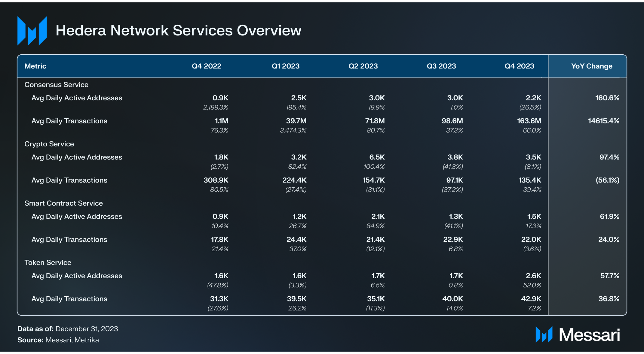Select the Metric column header
The image size is (644, 354).
tap(35, 66)
